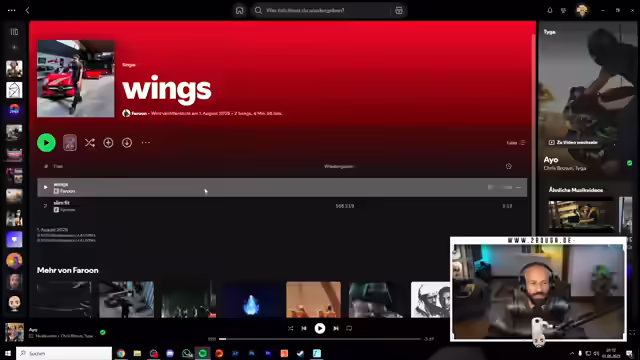Image resolution: width=640 pixels, height=360 pixels.
Task: Open Chris Brown, Tyga artist link in the side panel
Action: [x=565, y=168]
